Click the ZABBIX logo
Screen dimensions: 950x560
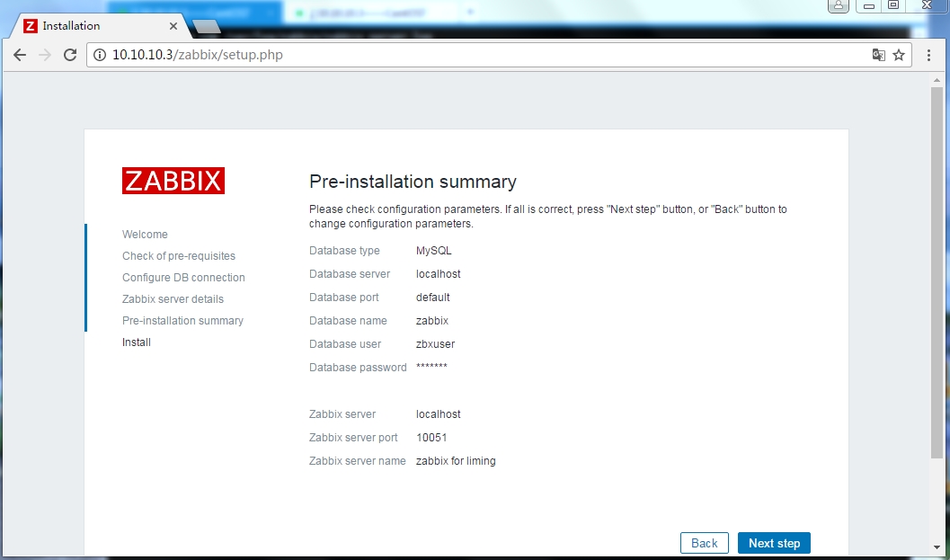[x=173, y=181]
